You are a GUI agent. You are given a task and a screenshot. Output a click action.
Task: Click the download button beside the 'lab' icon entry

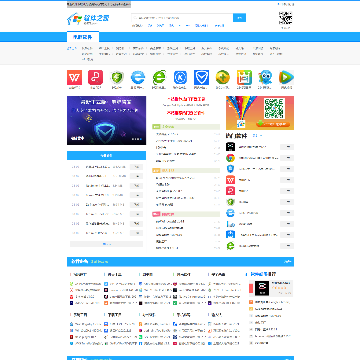[x=287, y=224]
